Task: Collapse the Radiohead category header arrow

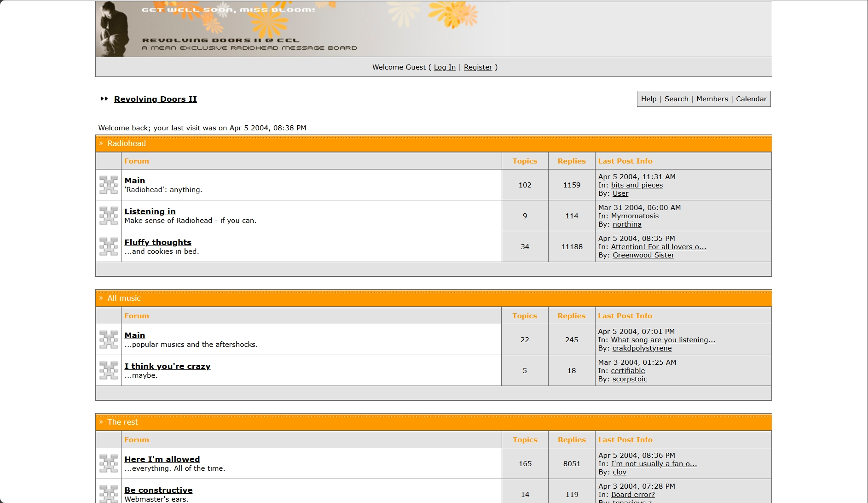Action: coord(100,143)
